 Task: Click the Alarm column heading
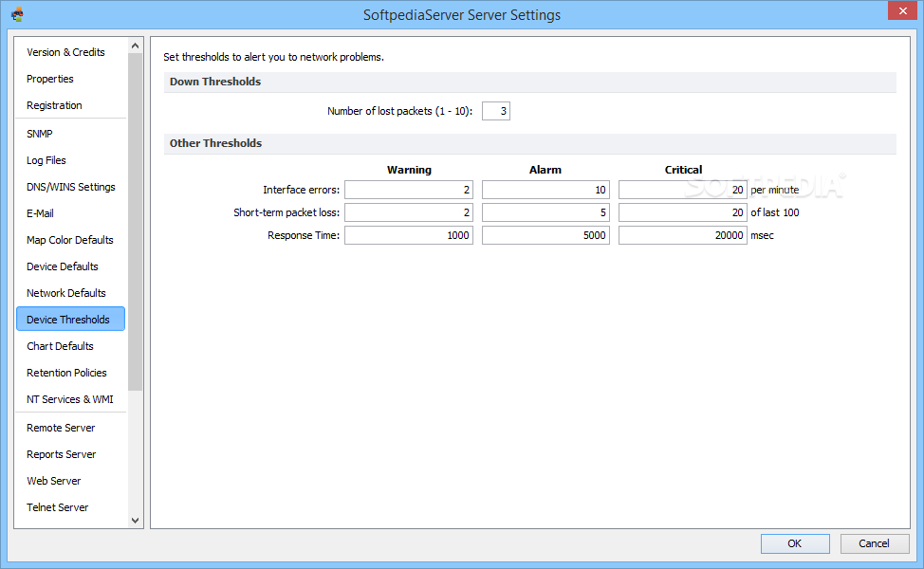click(545, 170)
